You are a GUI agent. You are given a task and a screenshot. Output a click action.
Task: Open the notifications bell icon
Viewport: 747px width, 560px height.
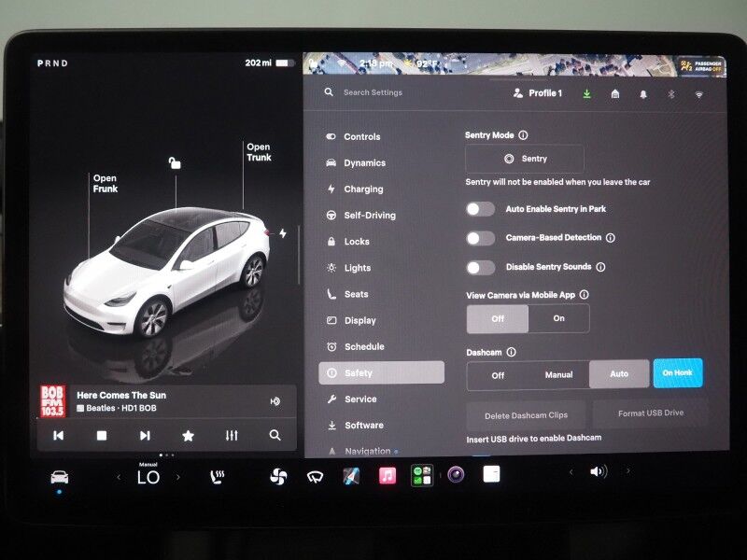point(643,94)
